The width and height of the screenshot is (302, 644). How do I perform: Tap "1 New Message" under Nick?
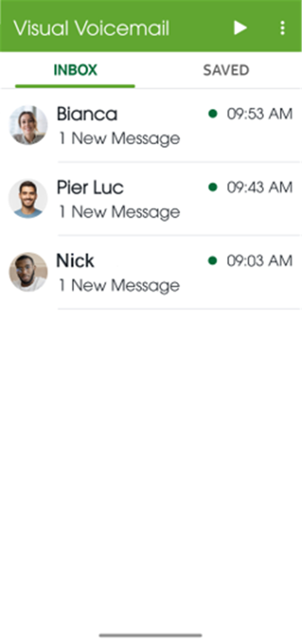pos(119,286)
